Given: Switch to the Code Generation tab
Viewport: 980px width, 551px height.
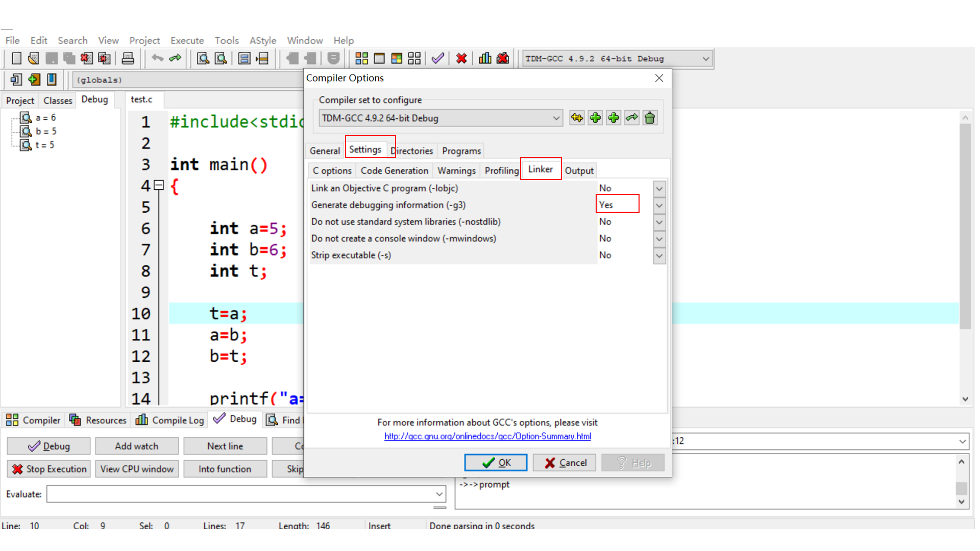Looking at the screenshot, I should pos(394,171).
